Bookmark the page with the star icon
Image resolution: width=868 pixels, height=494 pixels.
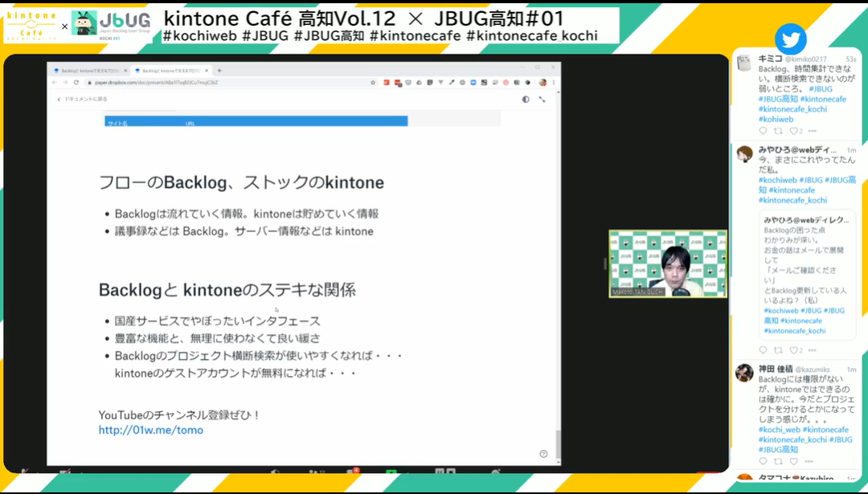tap(373, 83)
